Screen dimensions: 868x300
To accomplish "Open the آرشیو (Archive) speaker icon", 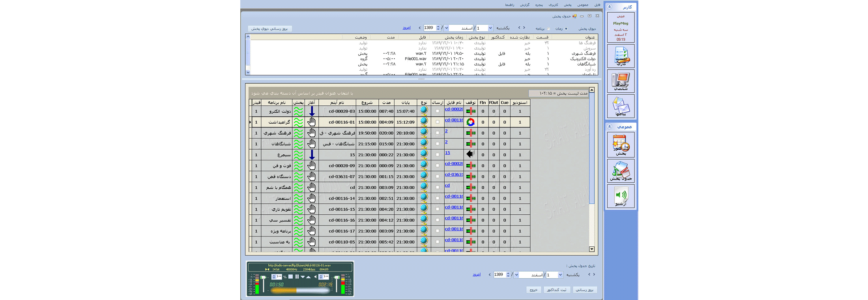I will (621, 196).
